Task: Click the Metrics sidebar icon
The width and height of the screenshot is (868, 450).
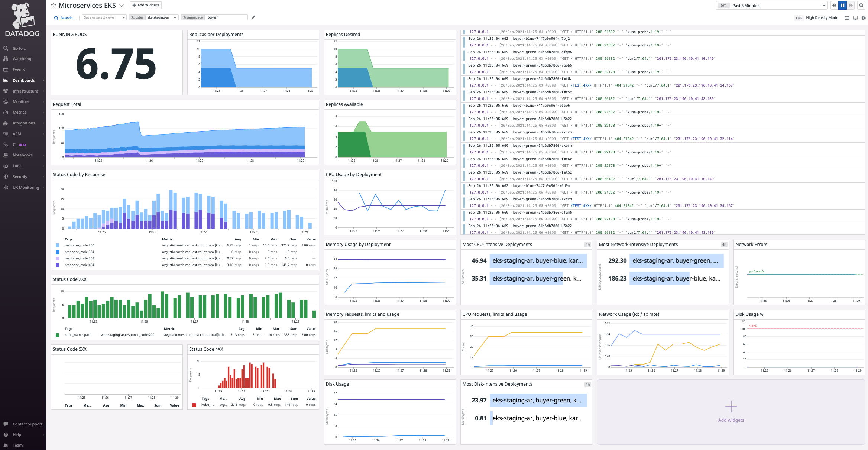Action: tap(6, 112)
